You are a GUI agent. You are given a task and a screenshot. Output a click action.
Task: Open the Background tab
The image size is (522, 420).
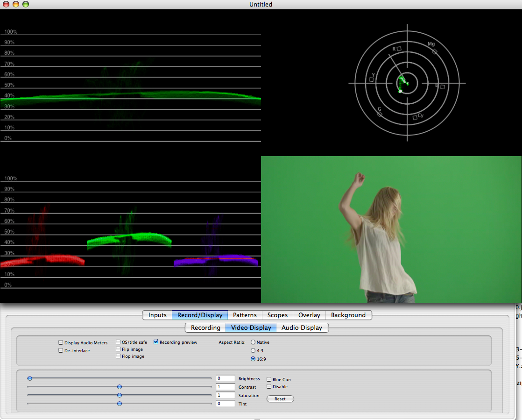click(x=348, y=315)
